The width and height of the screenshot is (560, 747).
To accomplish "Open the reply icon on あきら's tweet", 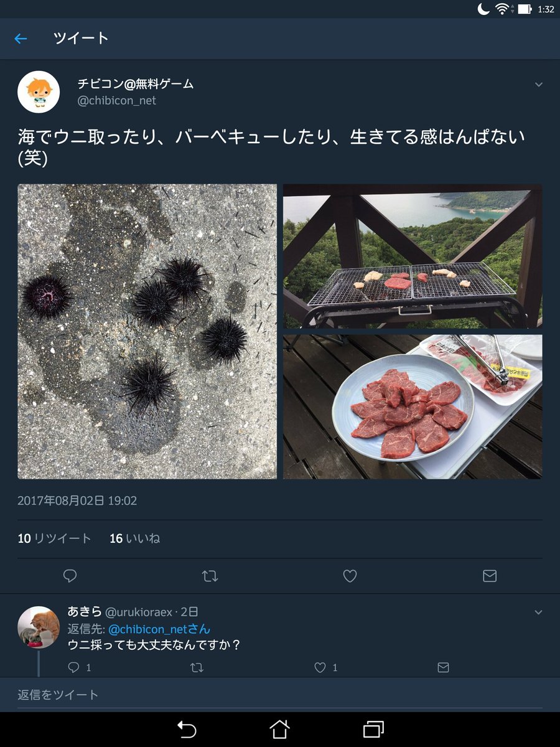I will click(x=73, y=667).
